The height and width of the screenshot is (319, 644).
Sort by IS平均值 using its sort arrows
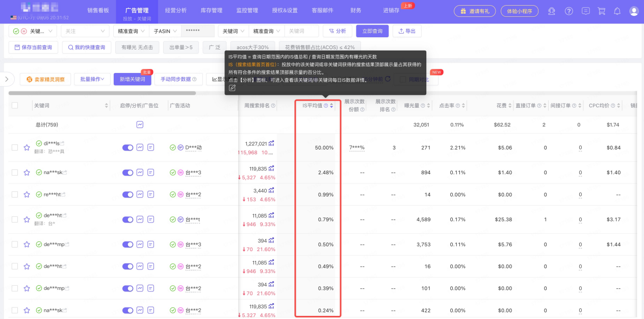331,106
